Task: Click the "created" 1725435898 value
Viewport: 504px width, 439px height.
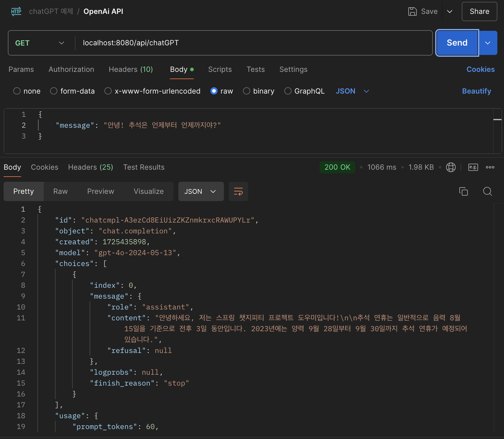Action: [124, 242]
